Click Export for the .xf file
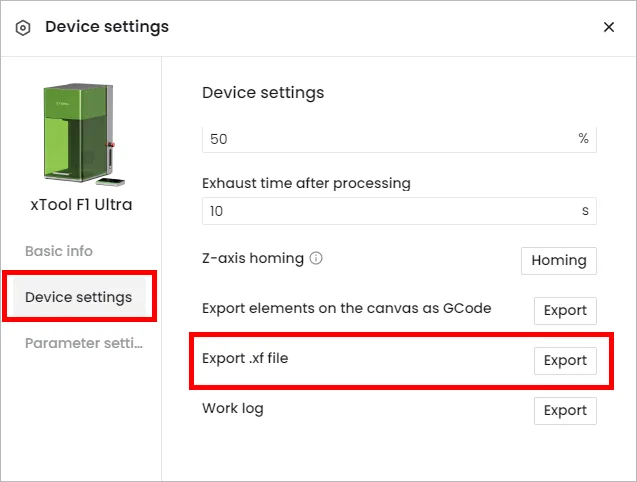Screen dimensions: 637x482 (565, 360)
